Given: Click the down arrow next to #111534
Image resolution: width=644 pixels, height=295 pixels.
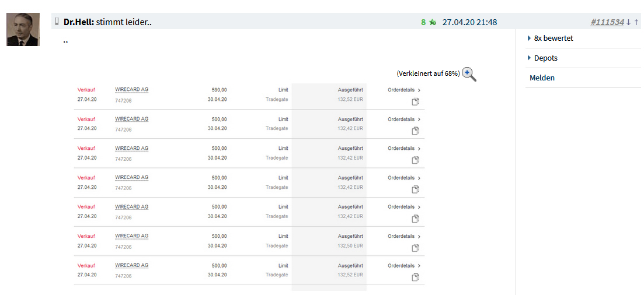Looking at the screenshot, I should coord(628,22).
